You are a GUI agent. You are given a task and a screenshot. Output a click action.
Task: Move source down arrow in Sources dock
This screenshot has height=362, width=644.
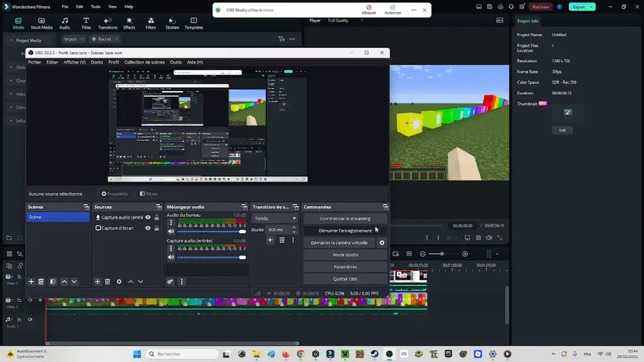140,282
